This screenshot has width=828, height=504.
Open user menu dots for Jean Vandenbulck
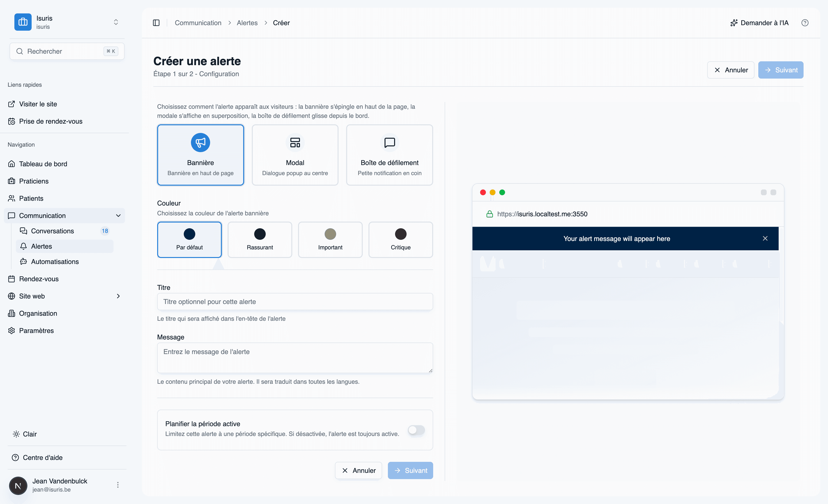(x=118, y=485)
